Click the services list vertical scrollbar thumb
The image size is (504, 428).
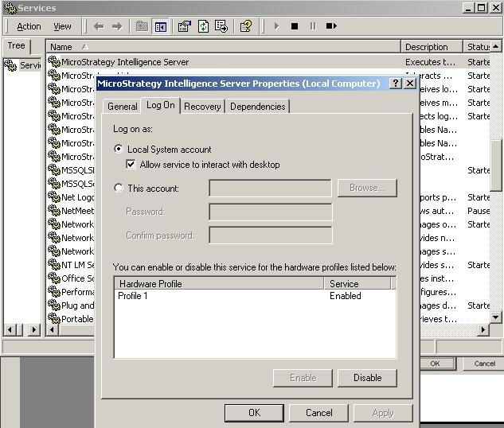(x=496, y=165)
